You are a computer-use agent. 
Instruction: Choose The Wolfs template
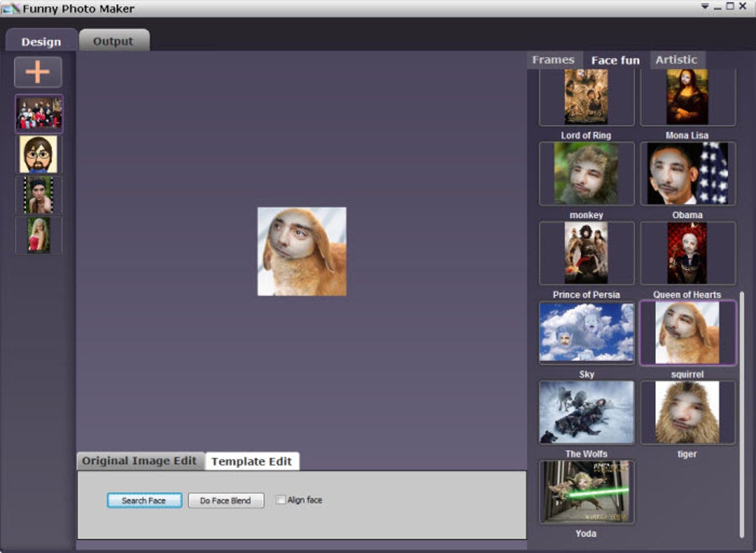pyautogui.click(x=586, y=412)
